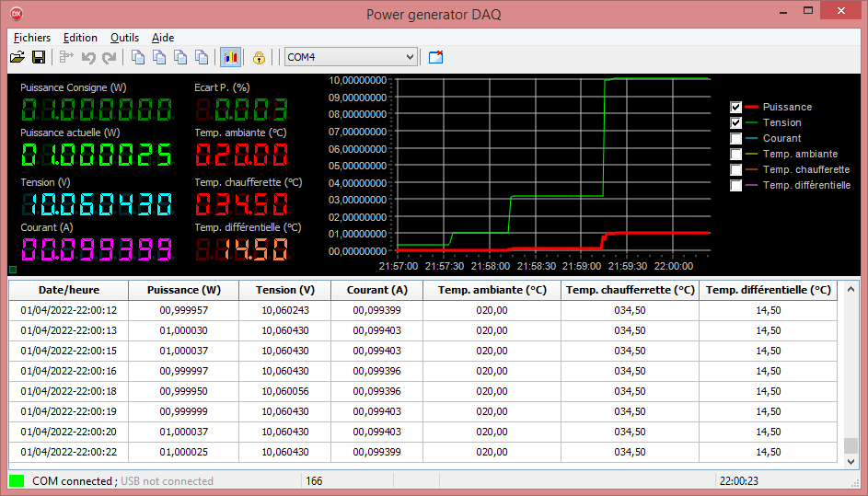Screen dimensions: 868x496
Task: Click the padlock lock icon
Action: pyautogui.click(x=259, y=57)
